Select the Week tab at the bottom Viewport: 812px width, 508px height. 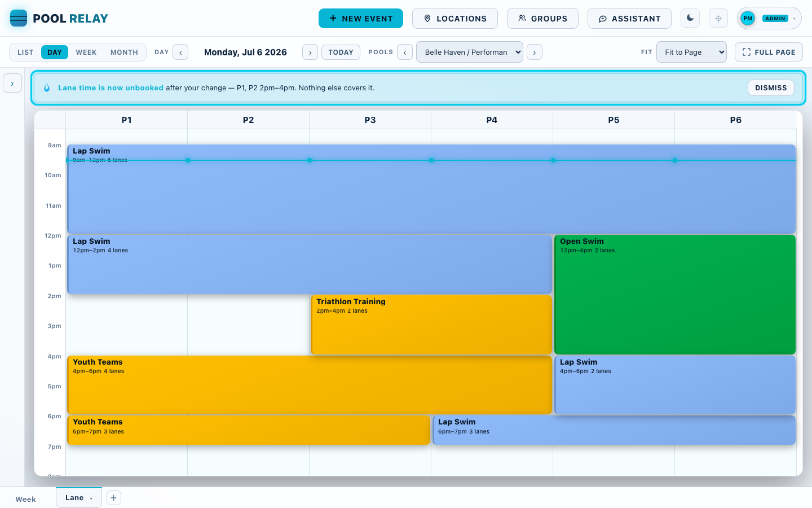(x=25, y=499)
